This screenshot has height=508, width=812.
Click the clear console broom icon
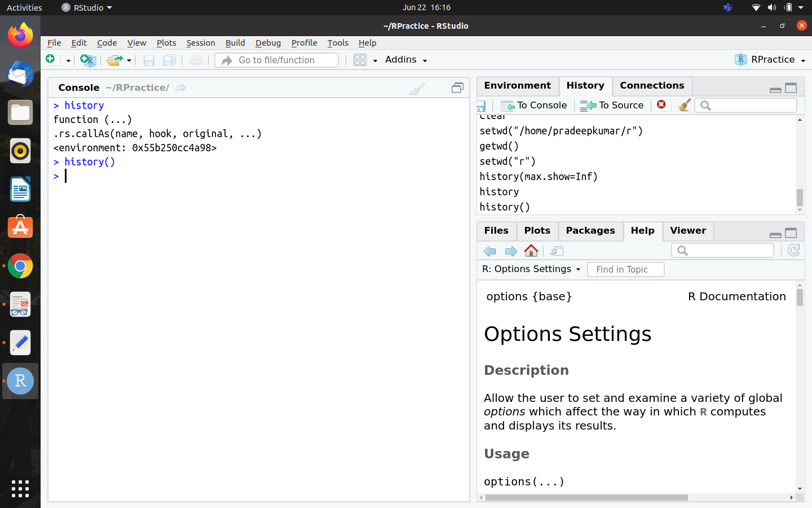tap(417, 89)
